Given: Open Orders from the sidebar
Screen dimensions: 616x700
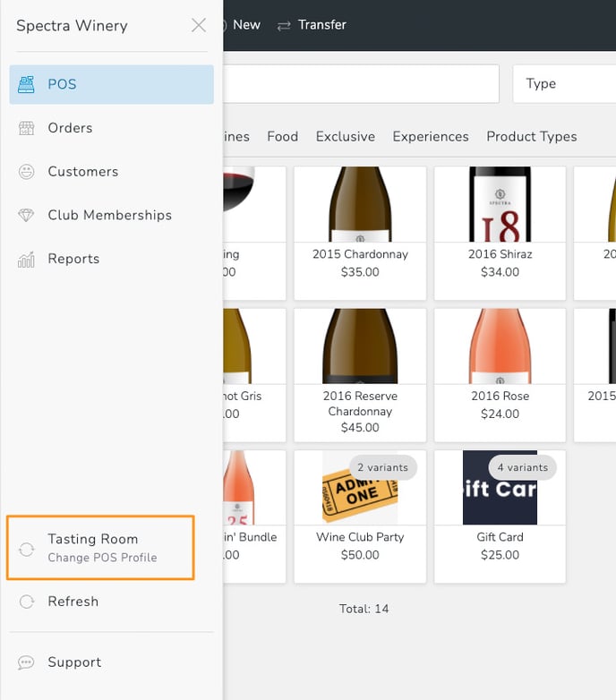Looking at the screenshot, I should click(x=112, y=128).
